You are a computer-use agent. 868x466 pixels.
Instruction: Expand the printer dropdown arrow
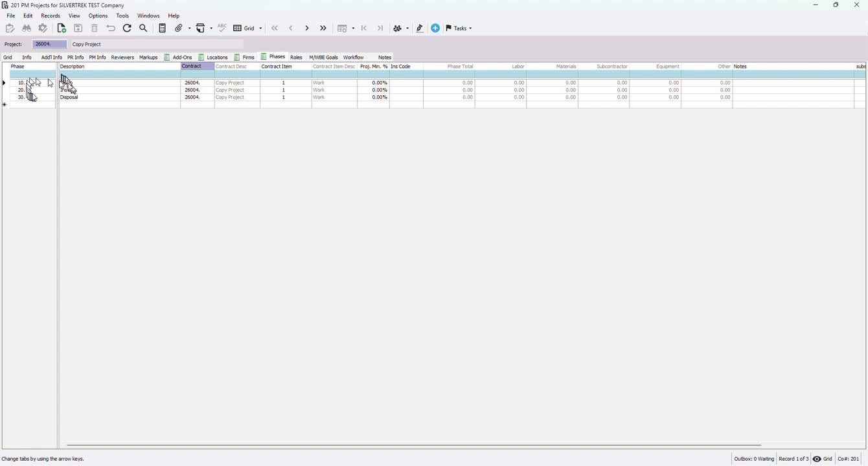pyautogui.click(x=211, y=28)
